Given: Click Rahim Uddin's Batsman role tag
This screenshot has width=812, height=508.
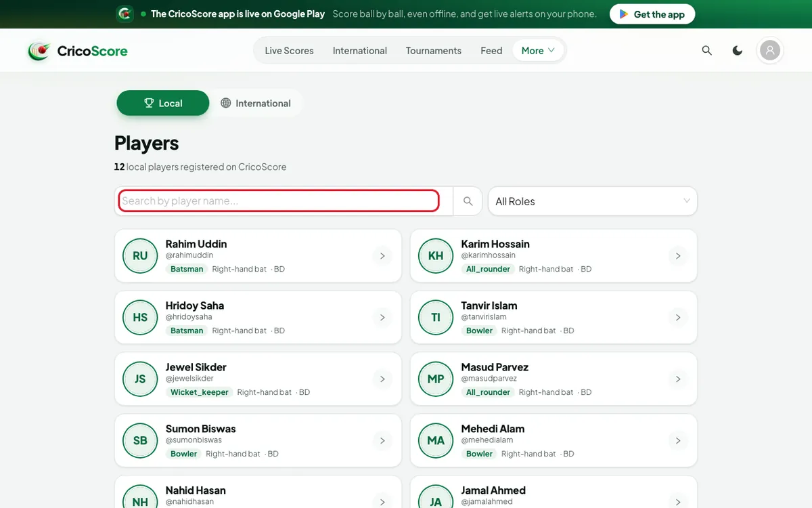Looking at the screenshot, I should coord(187,269).
